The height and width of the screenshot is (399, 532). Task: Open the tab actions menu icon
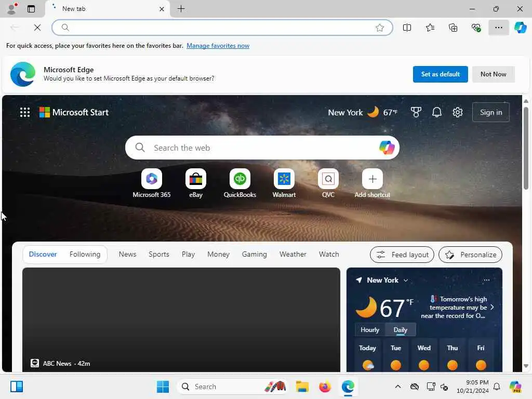pyautogui.click(x=31, y=9)
